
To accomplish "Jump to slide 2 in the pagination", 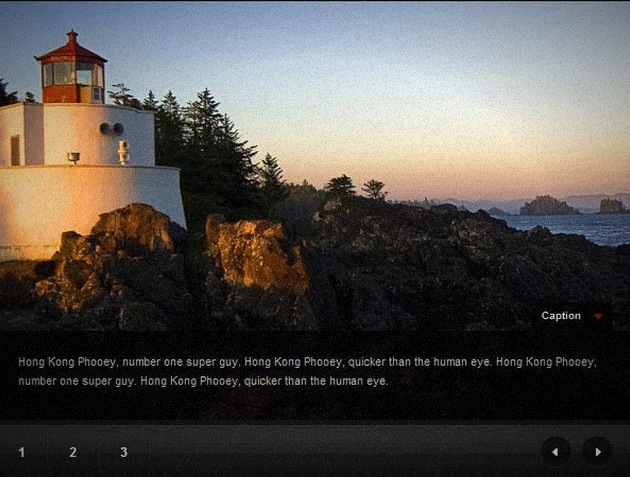I will 73,452.
